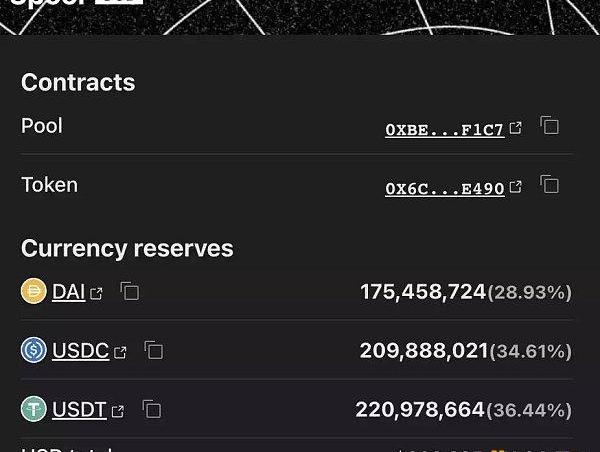Viewport: 600px width, 452px height.
Task: Select the USDT reserve amount 220,978,664
Action: point(420,410)
